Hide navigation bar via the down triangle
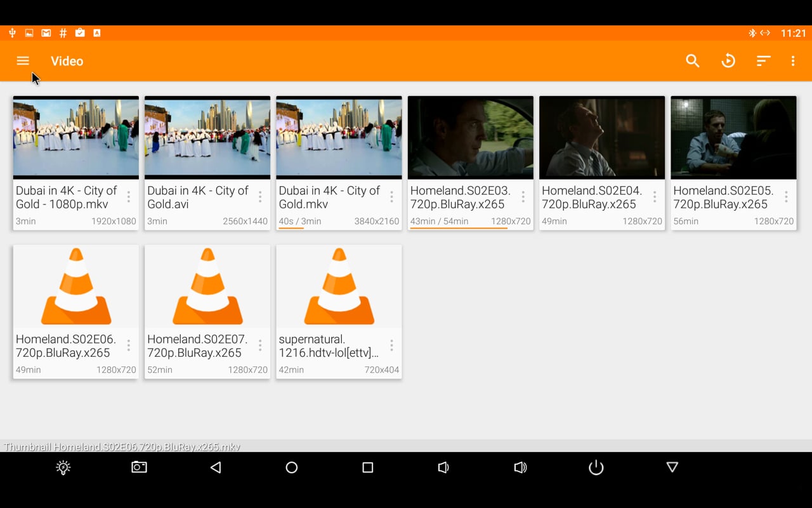812x508 pixels. pos(672,467)
